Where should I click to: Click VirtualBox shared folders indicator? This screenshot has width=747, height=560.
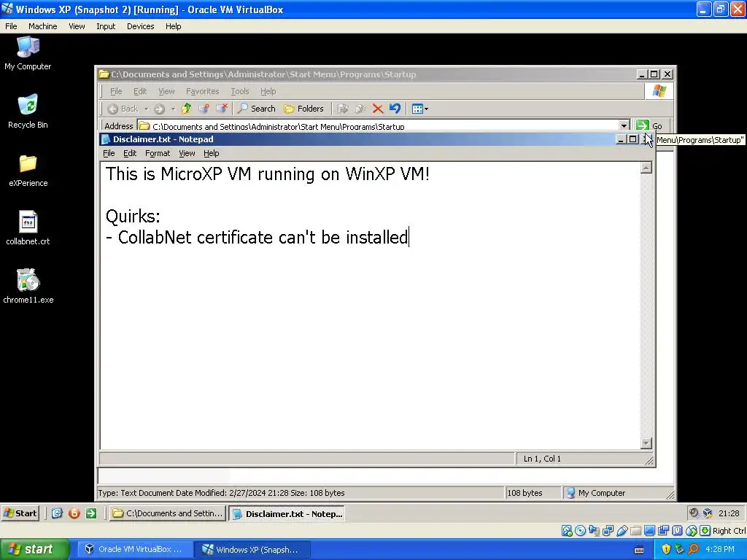point(635,531)
